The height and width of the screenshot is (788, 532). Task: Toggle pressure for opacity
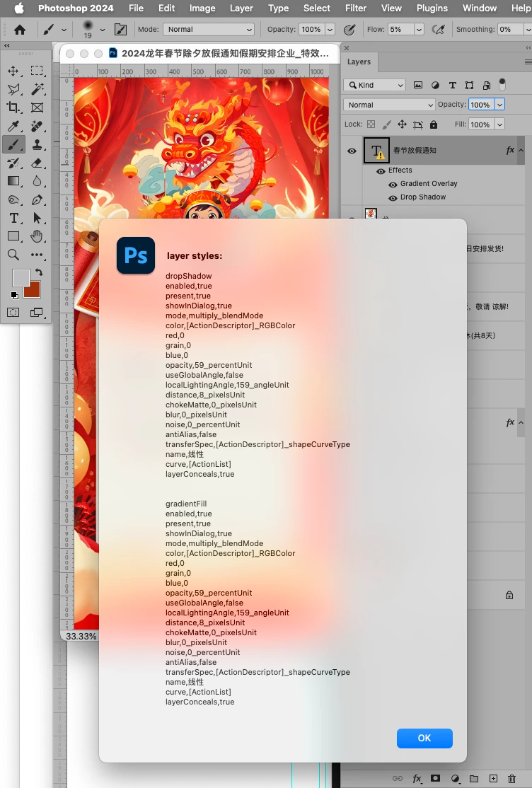tap(349, 30)
